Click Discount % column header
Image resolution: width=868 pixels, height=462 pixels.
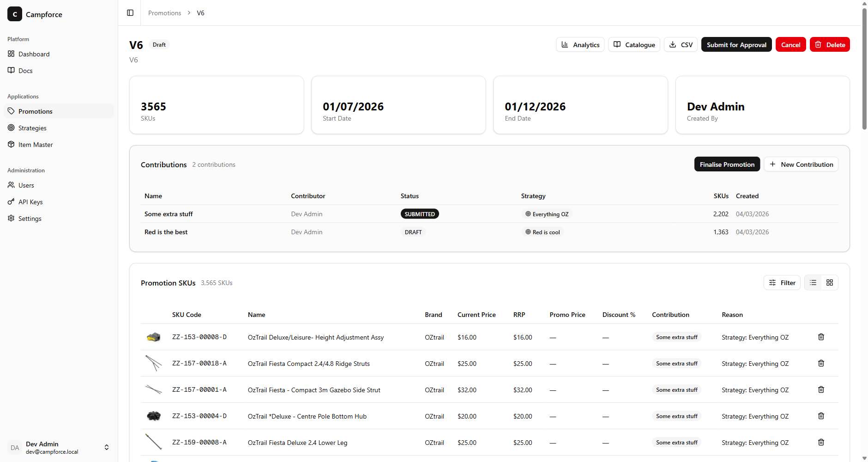point(619,315)
